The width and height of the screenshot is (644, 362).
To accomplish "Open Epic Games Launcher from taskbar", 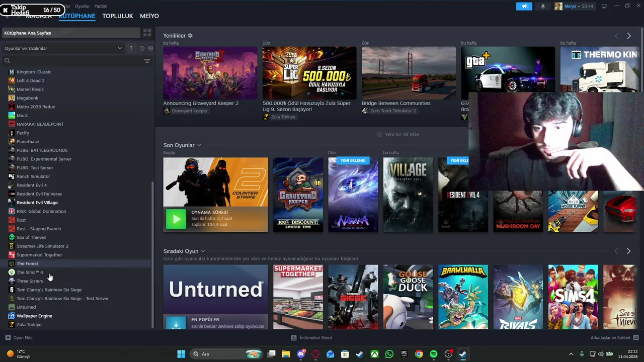I will 404,354.
